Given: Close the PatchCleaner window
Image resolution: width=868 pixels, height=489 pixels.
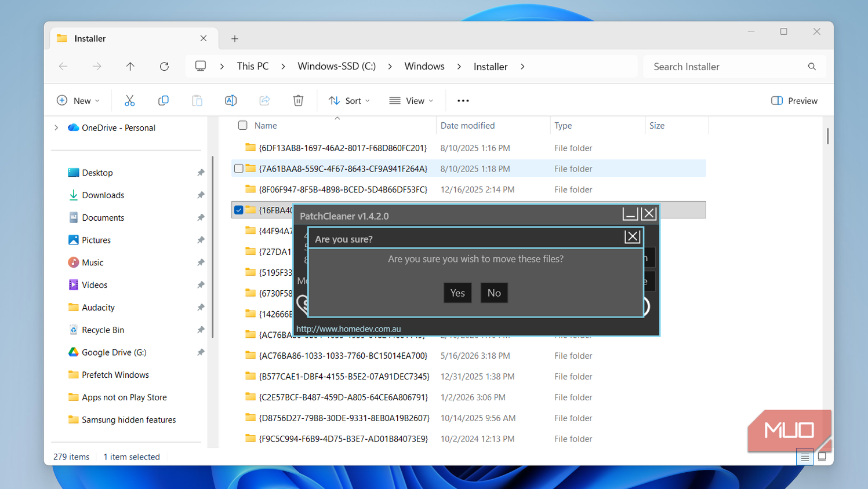Looking at the screenshot, I should [x=649, y=214].
